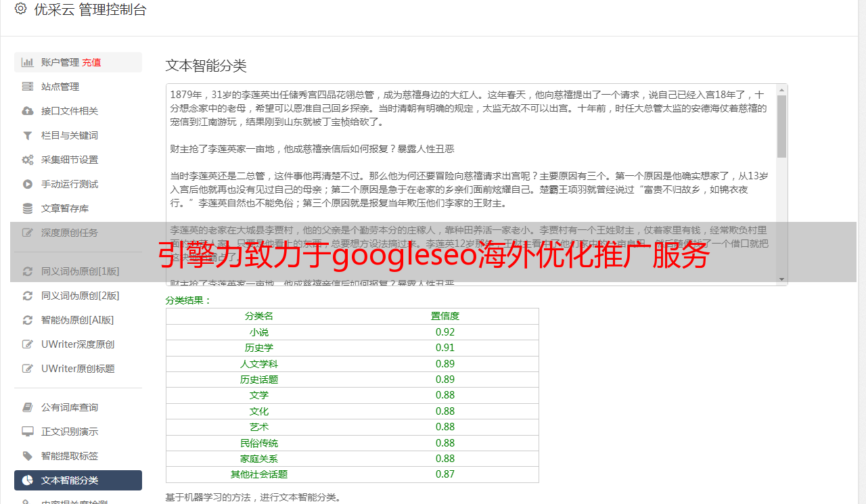Go to 智能伪原创[AI版] page
Viewport: 866px width, 504px height.
tap(78, 320)
